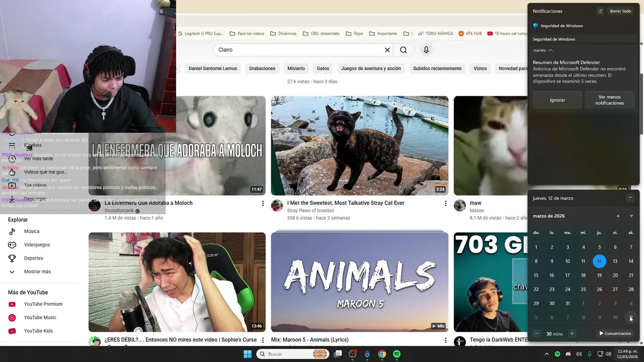644x362 pixels.
Task: Click Stray Paws of Istanbul channel avatar
Action: coord(277,205)
